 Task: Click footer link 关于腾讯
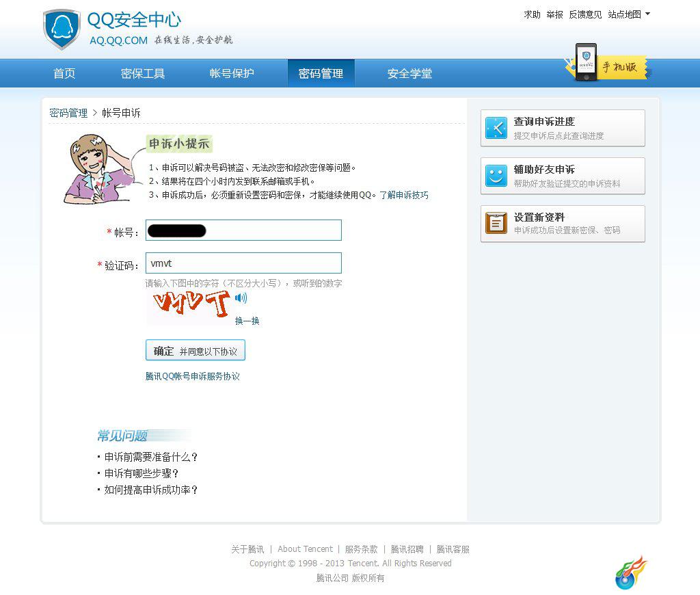pos(247,549)
